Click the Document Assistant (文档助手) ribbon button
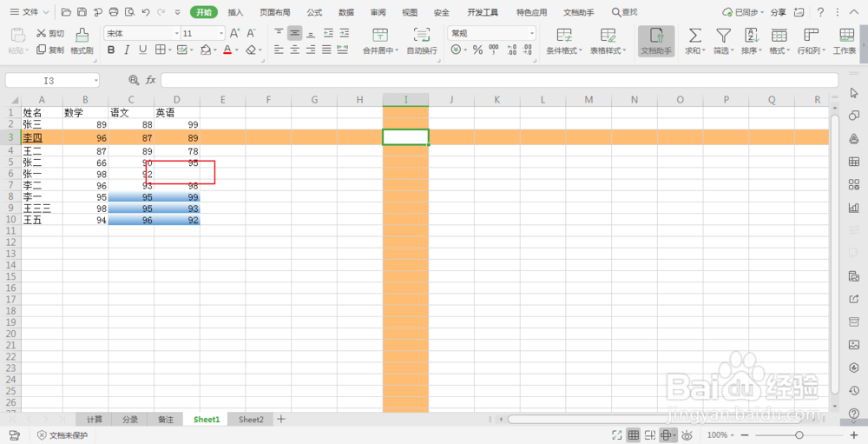The width and height of the screenshot is (868, 444). click(x=656, y=41)
